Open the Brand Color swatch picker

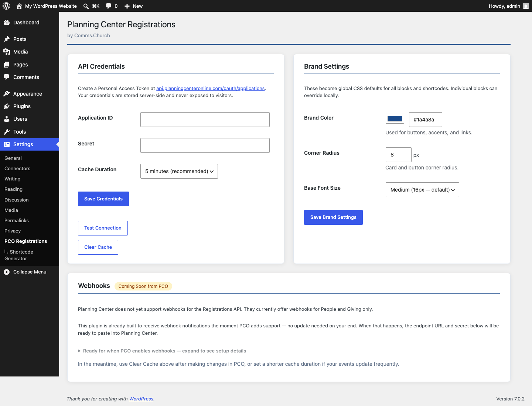(395, 118)
